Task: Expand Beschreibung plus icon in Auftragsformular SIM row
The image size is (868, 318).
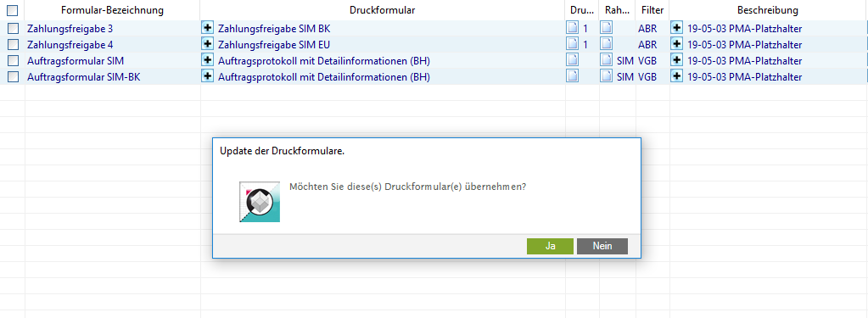Action: click(677, 60)
